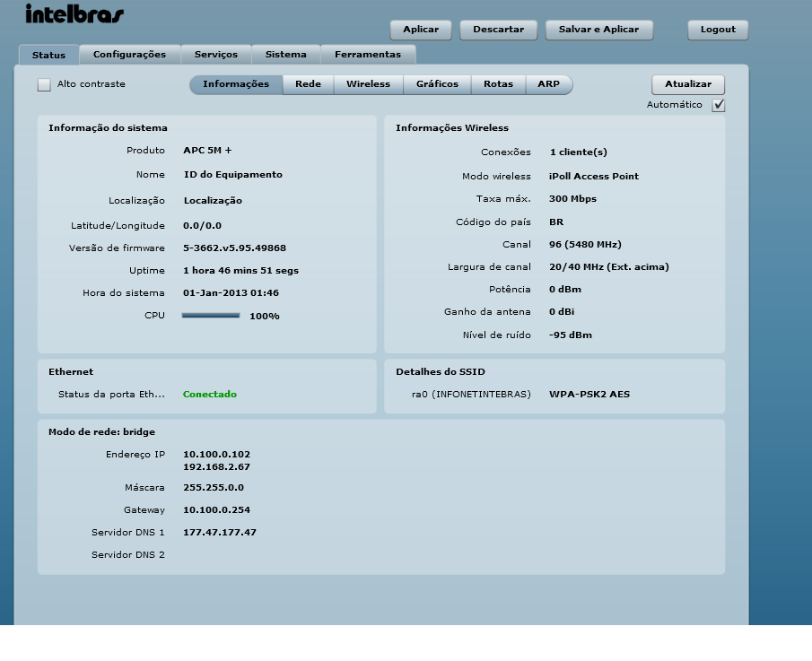Click the Status da porta Eth... label
Screen dimensions: 812x661
click(111, 395)
